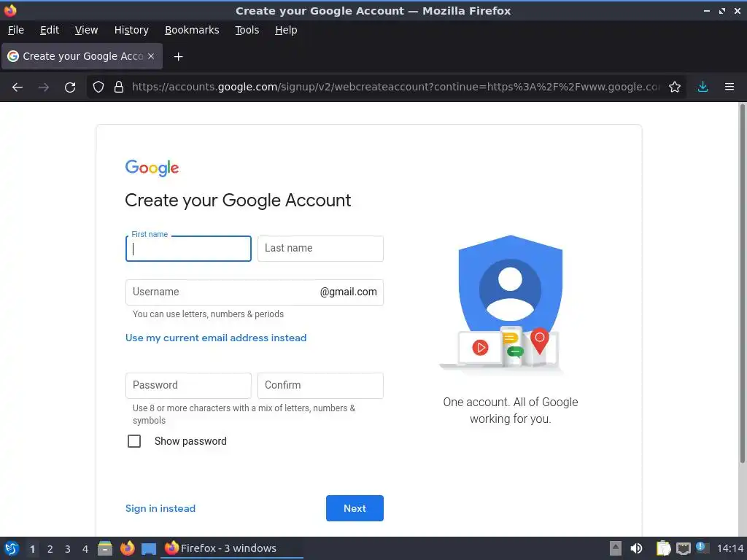Click the Firefox - 3 windows taskbar button
747x560 pixels.
tap(233, 548)
